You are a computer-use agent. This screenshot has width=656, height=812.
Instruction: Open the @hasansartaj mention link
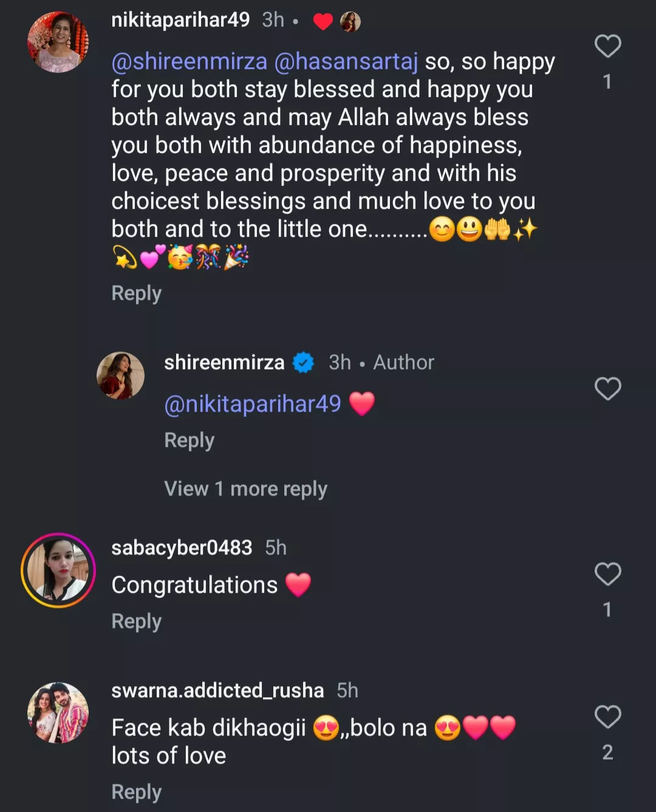pos(346,61)
